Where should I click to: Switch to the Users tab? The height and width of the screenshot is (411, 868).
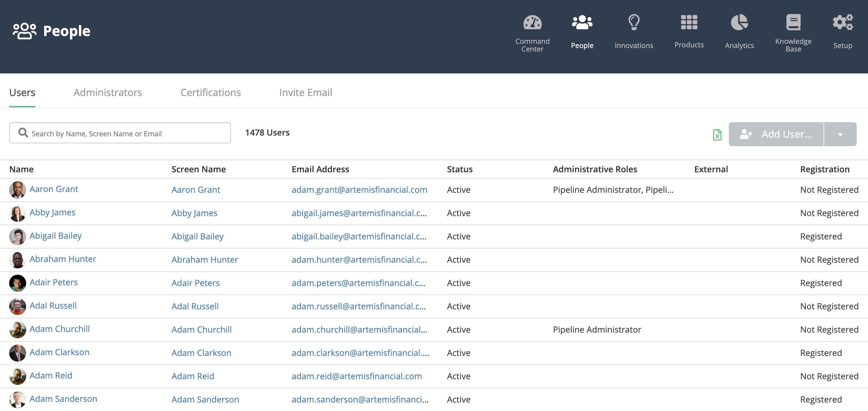pos(22,93)
